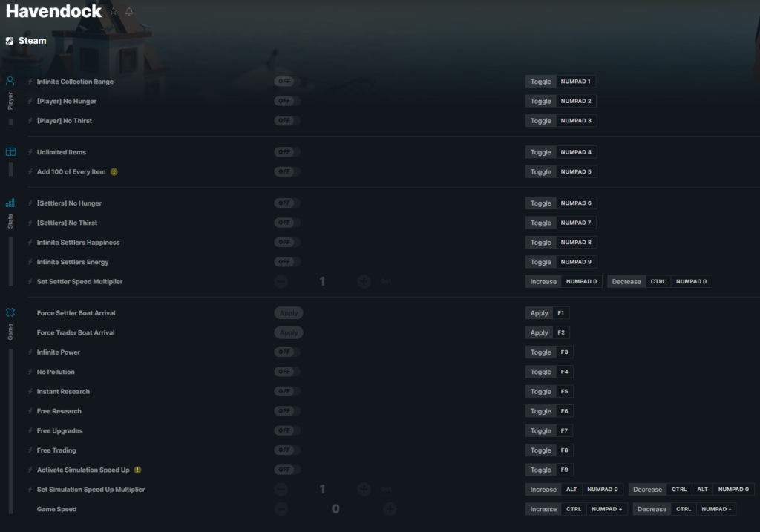Image resolution: width=760 pixels, height=532 pixels.
Task: Click warning icon beside Activate Simulation Speed Up
Action: [x=137, y=470]
